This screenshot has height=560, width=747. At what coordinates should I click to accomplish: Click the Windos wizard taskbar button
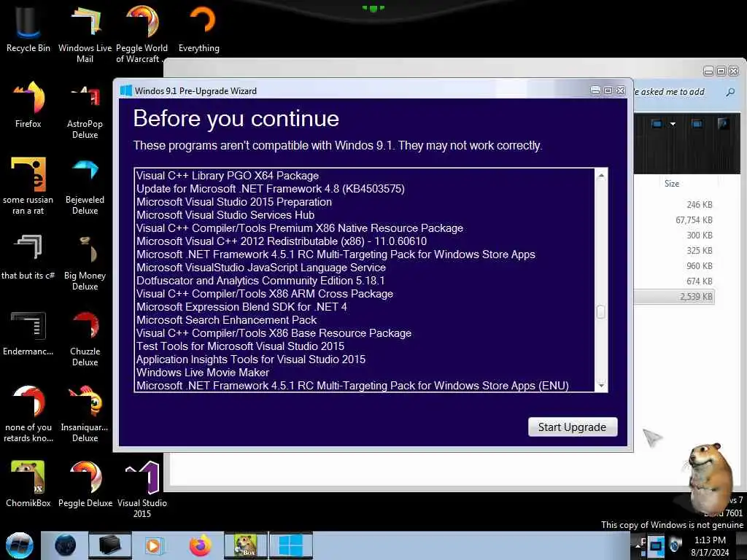tap(290, 545)
